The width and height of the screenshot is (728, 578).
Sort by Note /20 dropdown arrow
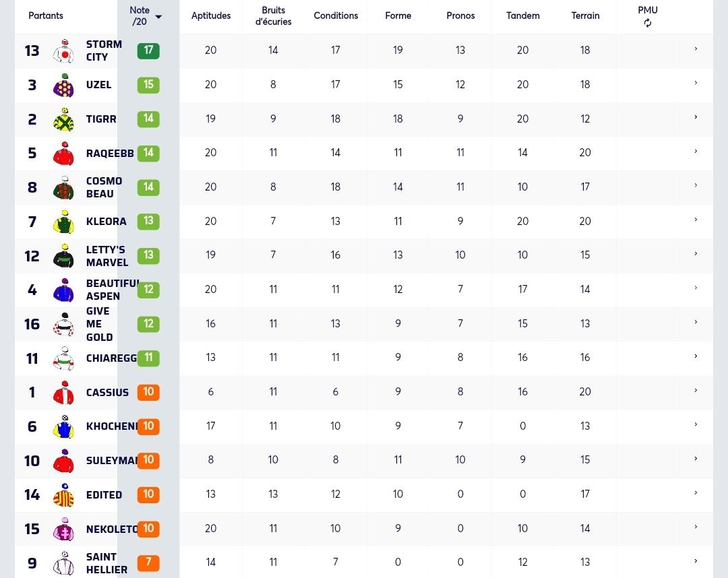158,17
